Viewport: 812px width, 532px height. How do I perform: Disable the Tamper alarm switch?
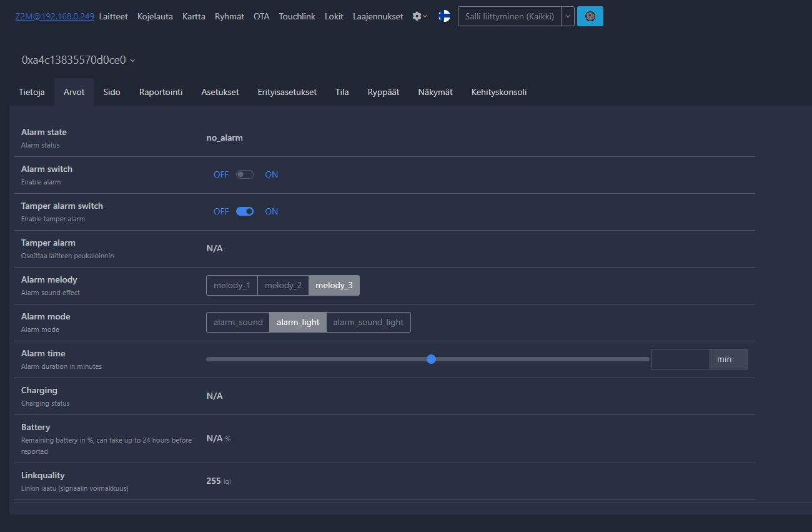245,211
